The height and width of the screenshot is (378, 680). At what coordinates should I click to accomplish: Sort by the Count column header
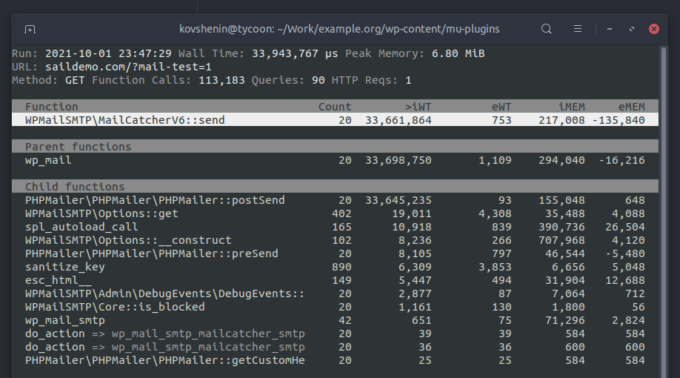(x=335, y=107)
